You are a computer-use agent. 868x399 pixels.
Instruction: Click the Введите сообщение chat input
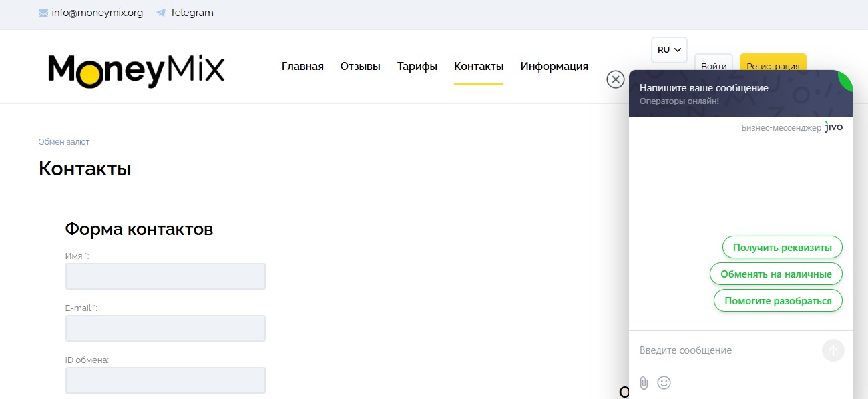[726, 350]
